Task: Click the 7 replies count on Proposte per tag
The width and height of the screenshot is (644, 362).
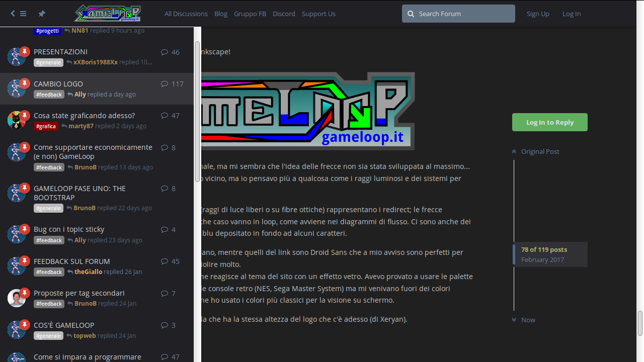Action: pyautogui.click(x=168, y=294)
